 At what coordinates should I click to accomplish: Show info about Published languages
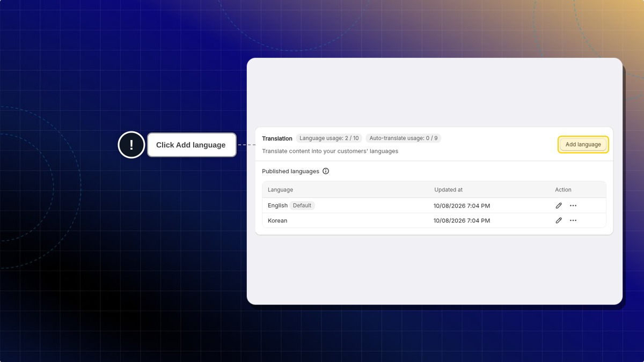(x=326, y=171)
